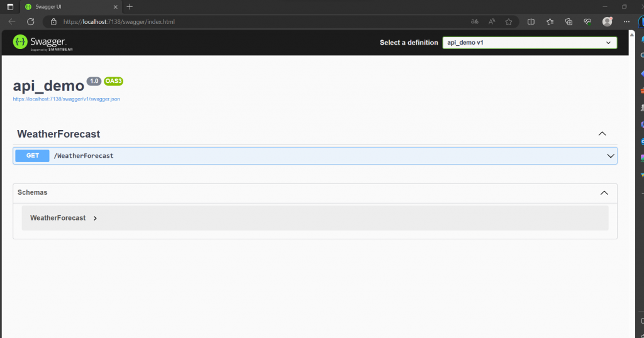Image resolution: width=644 pixels, height=338 pixels.
Task: Open the favorites list
Action: point(550,22)
